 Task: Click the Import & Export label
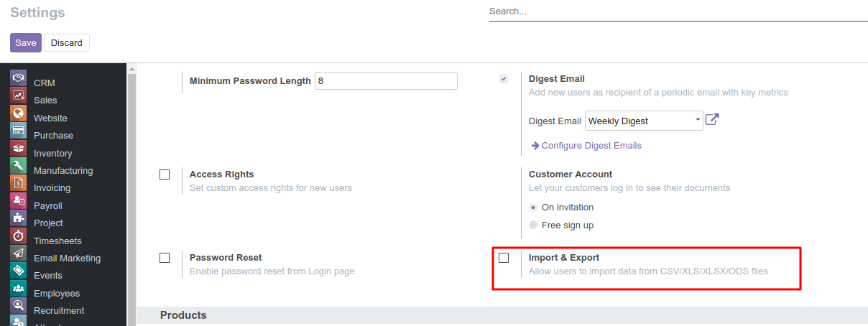pyautogui.click(x=564, y=258)
